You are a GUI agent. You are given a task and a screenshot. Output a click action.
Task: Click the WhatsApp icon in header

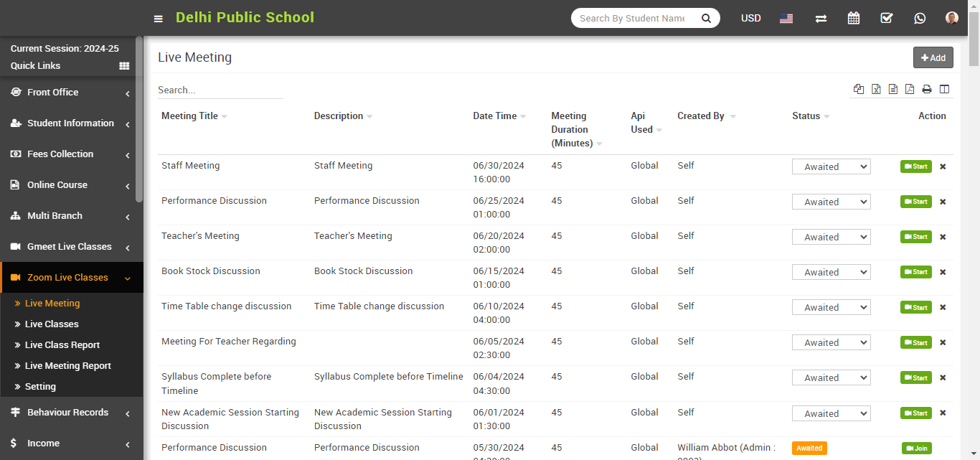point(919,18)
